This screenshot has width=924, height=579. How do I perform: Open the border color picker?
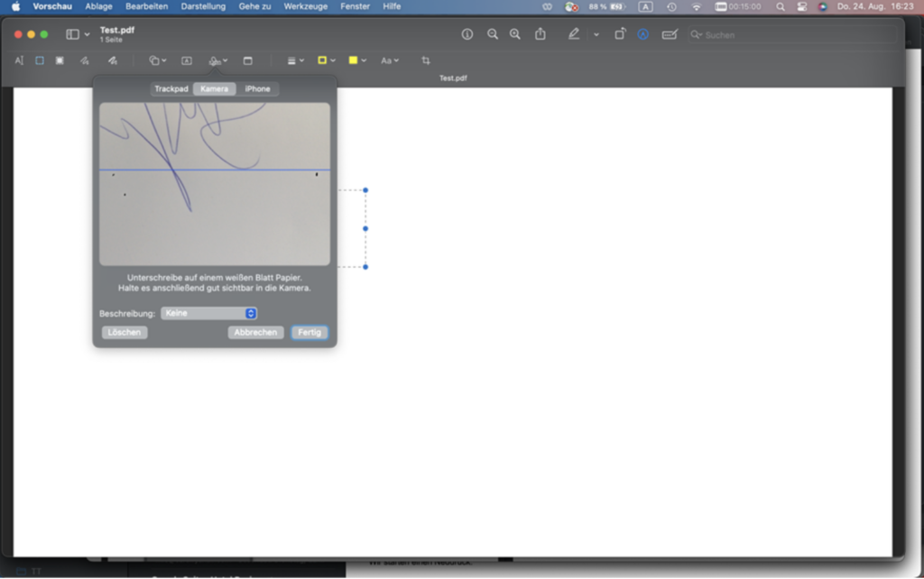pos(326,60)
